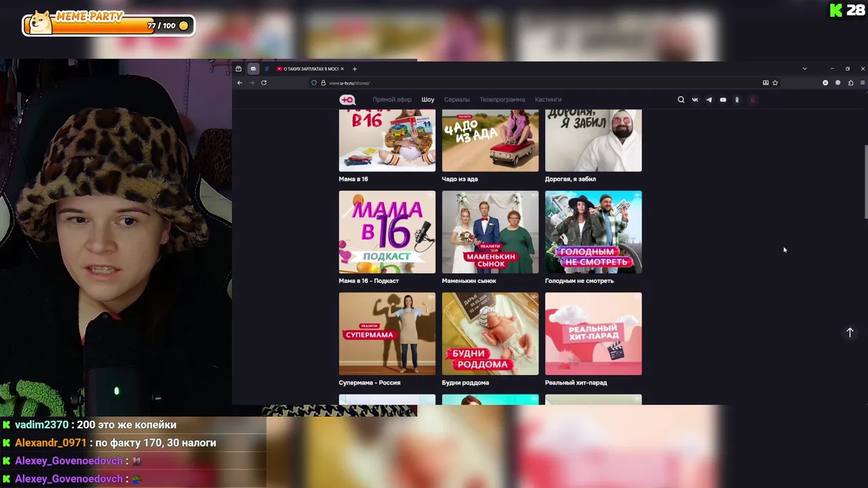The image size is (868, 488).
Task: Click the blue pinned tab icon
Action: click(x=267, y=68)
